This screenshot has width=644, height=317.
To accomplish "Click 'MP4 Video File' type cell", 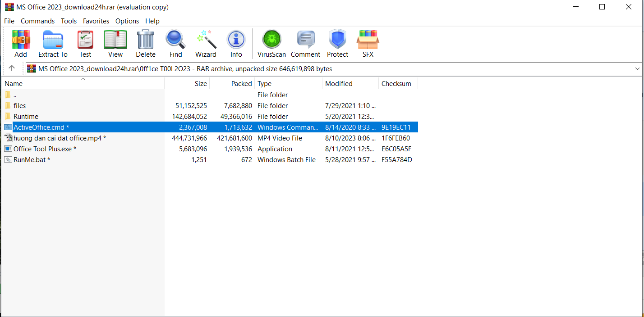I will pos(280,138).
